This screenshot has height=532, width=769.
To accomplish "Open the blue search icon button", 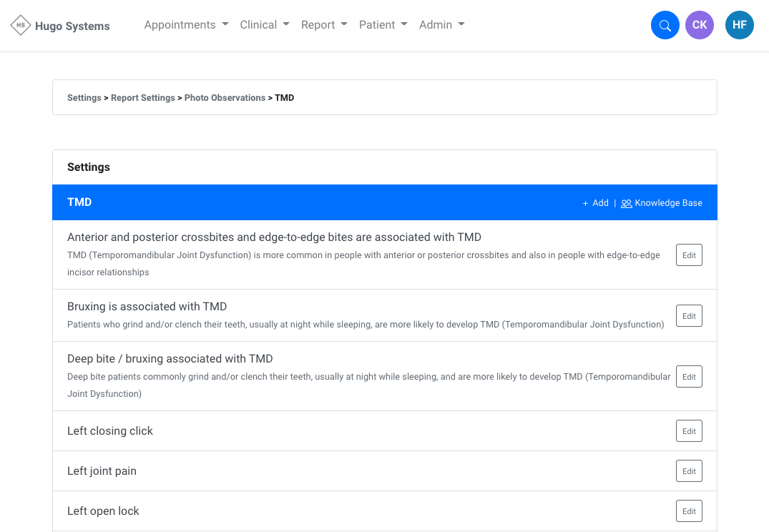I will (x=665, y=26).
